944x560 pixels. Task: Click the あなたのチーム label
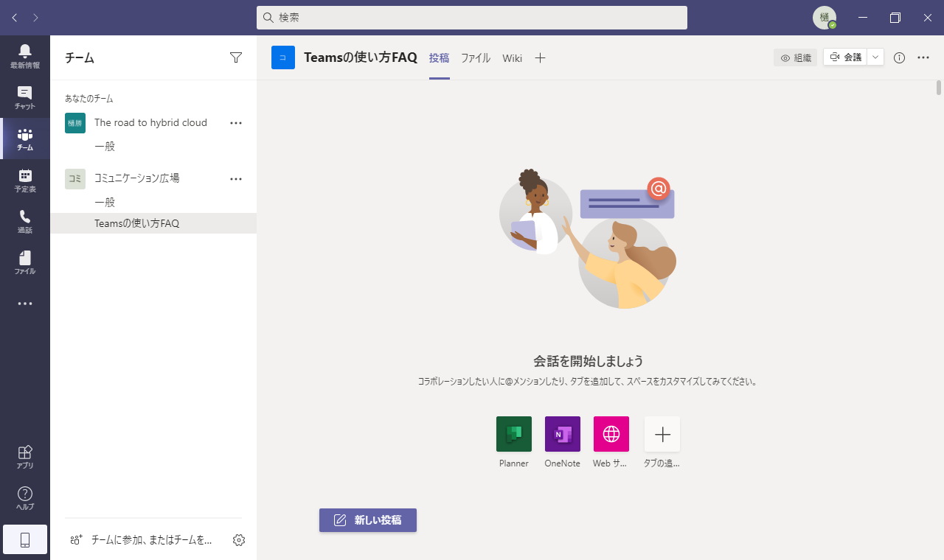click(x=89, y=98)
